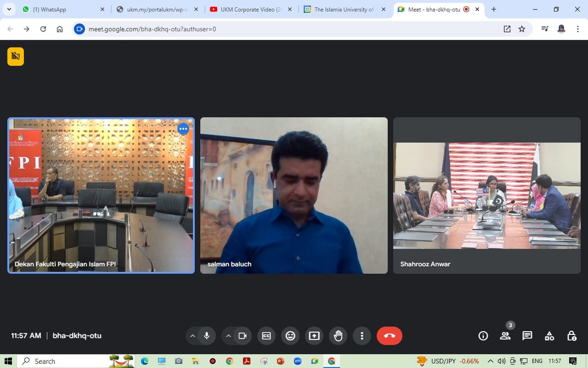Open tile options on Dekan Fakulti video
The image size is (588, 368).
(183, 129)
